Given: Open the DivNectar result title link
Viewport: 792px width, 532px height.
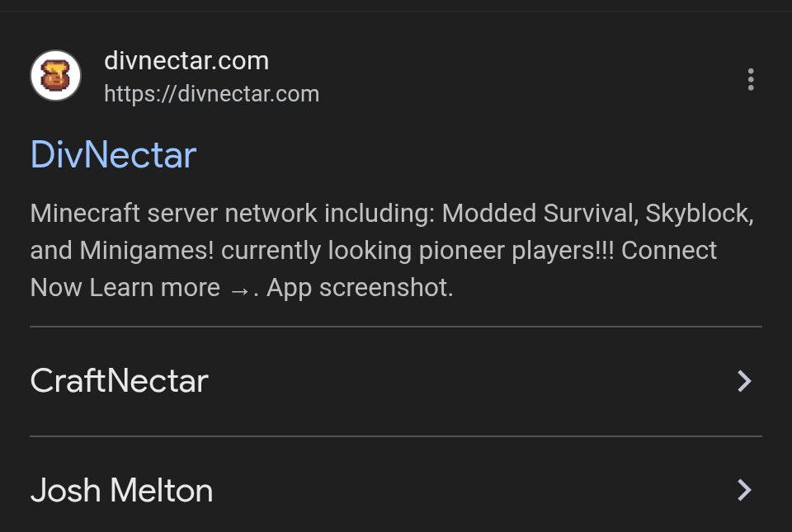Looking at the screenshot, I should point(113,155).
